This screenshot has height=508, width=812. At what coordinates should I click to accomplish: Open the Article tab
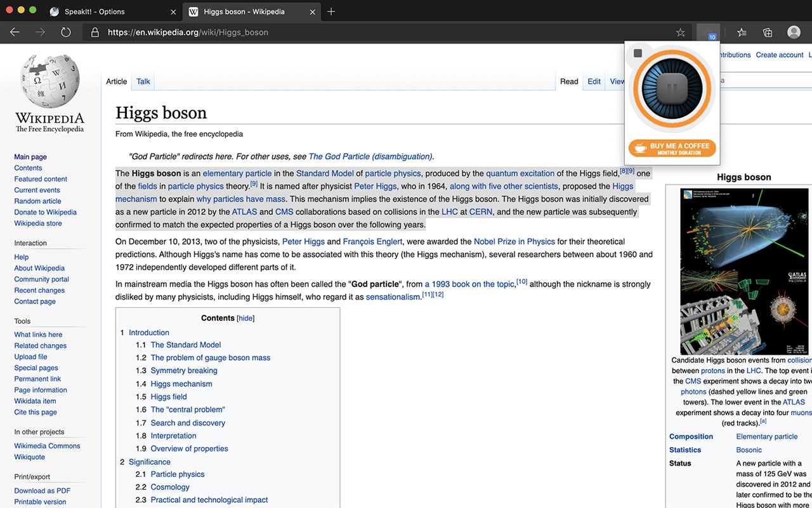[117, 81]
